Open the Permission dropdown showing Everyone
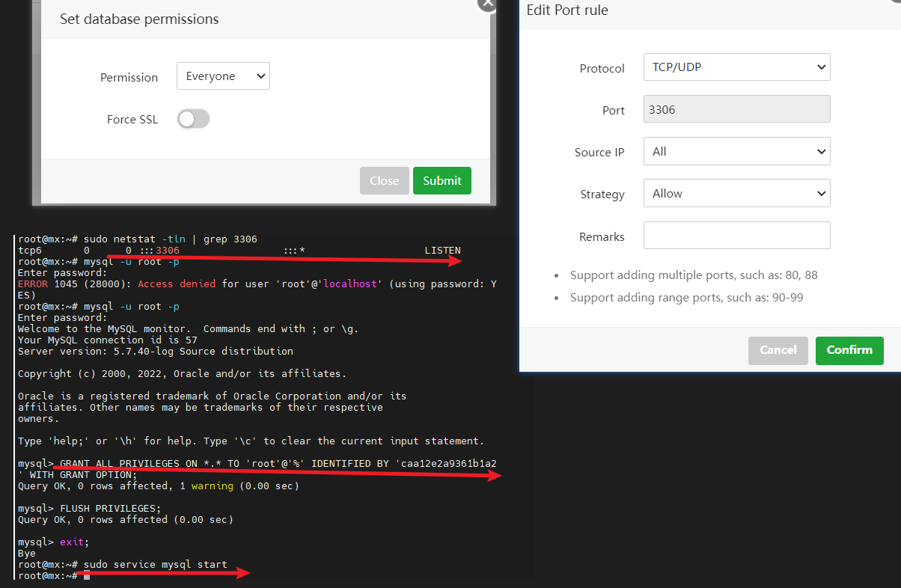This screenshot has width=901, height=588. pos(223,76)
